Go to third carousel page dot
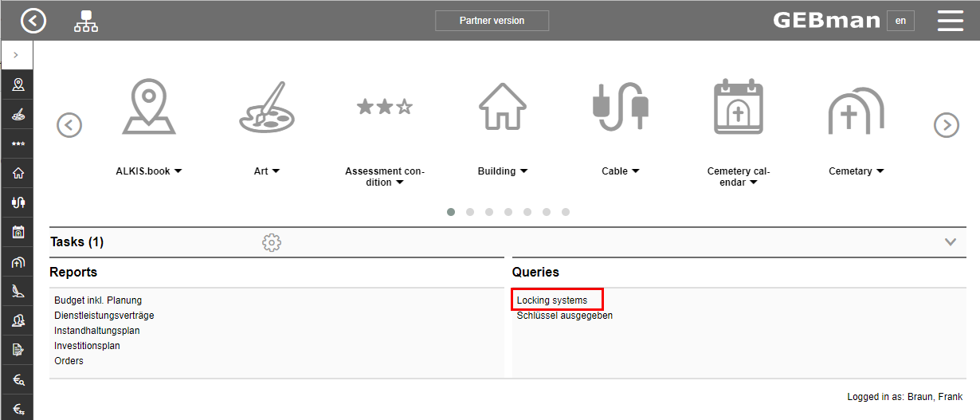Screen dimensions: 980x420 pyautogui.click(x=489, y=212)
